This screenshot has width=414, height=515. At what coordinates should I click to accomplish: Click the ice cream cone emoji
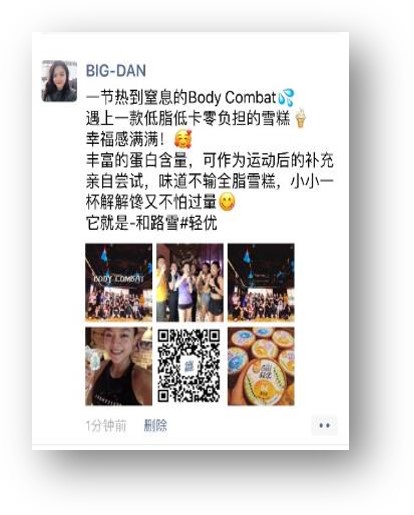click(x=301, y=118)
